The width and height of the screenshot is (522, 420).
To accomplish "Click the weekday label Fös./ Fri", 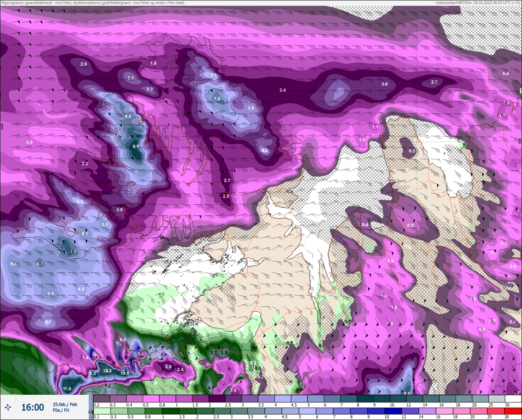I will point(62,411).
